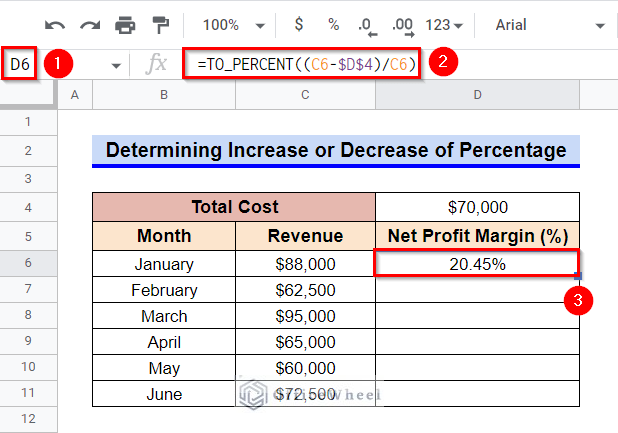This screenshot has width=618, height=433.
Task: Click the Print icon
Action: (125, 25)
